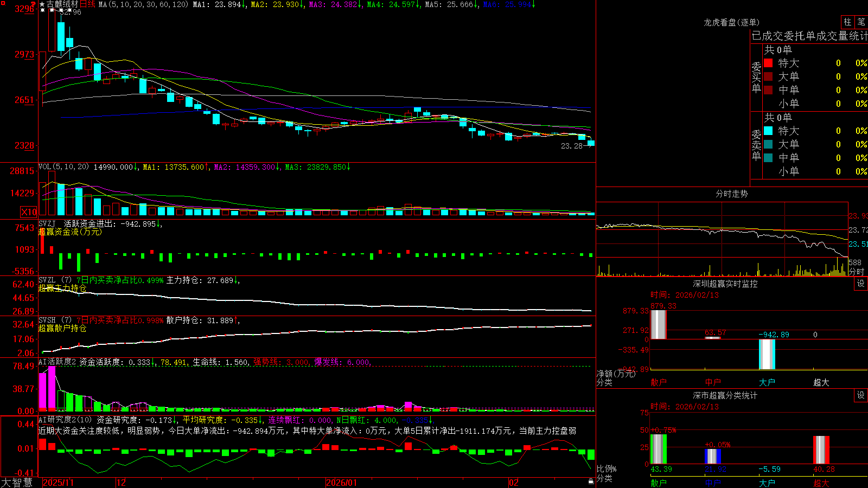The width and height of the screenshot is (868, 488).
Task: Click the red 特大 buy order swatch
Action: (x=768, y=63)
